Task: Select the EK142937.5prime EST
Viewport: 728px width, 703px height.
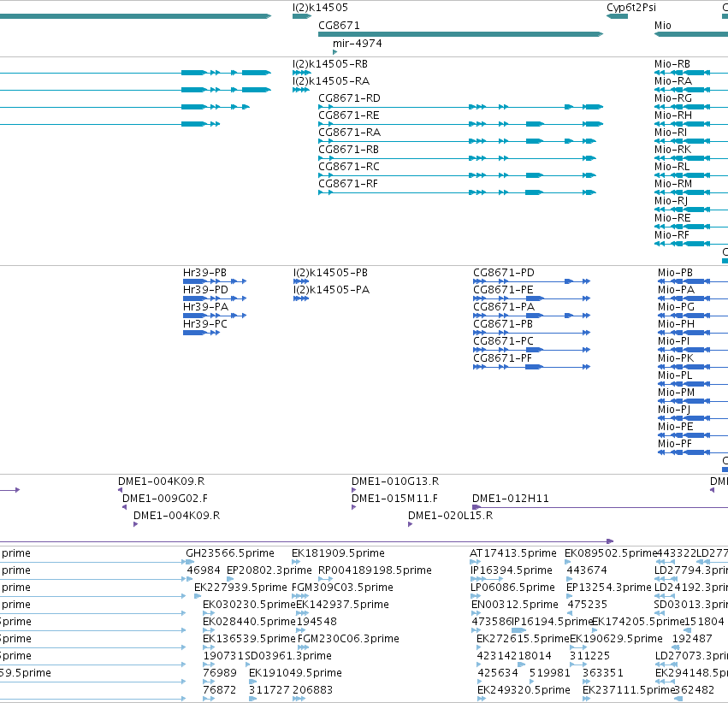Action: pyautogui.click(x=343, y=605)
